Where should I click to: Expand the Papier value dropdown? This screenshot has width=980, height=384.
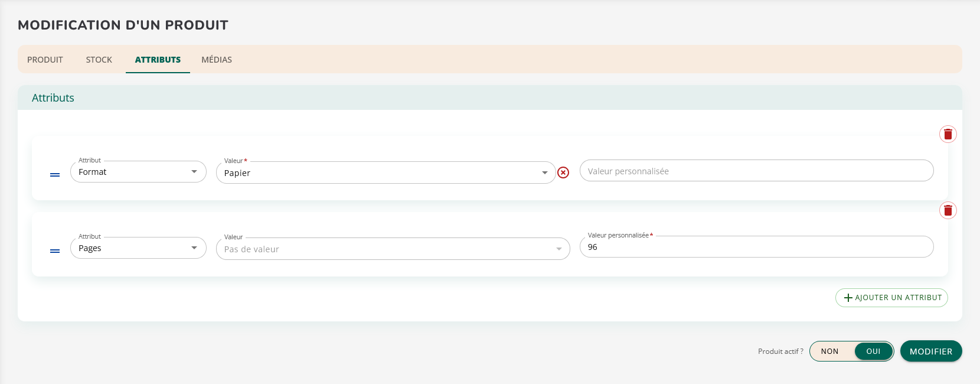click(x=544, y=173)
